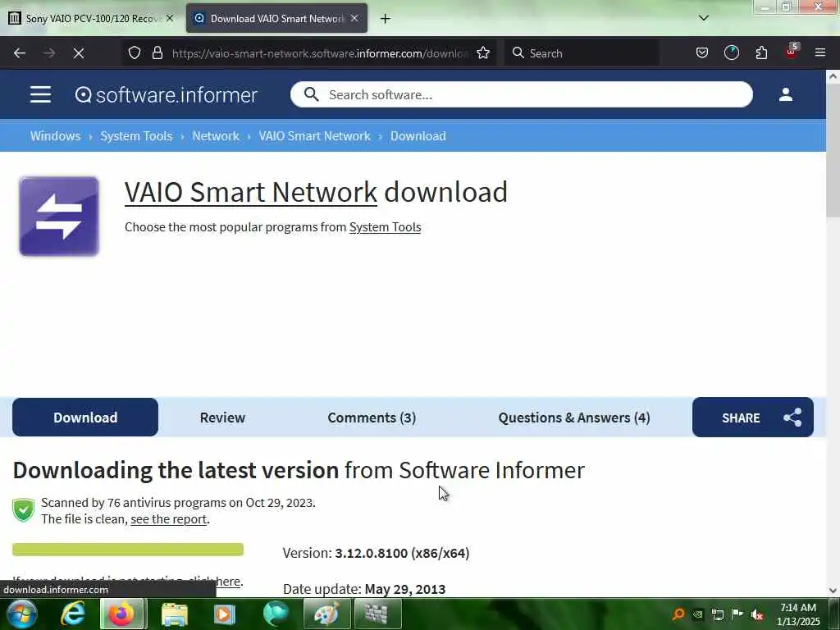Viewport: 840px width, 630px height.
Task: Open the Review tab
Action: (222, 418)
